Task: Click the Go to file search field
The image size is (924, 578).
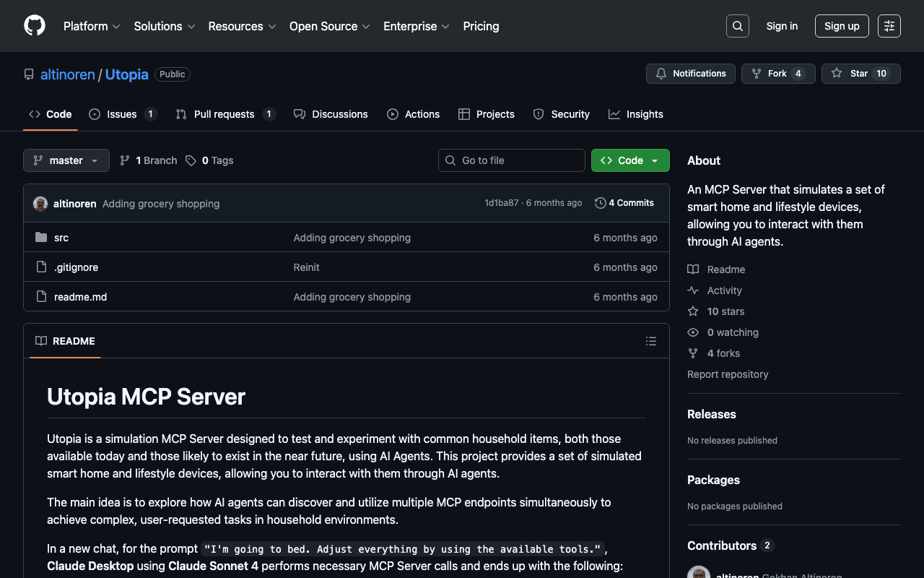Action: tap(512, 160)
